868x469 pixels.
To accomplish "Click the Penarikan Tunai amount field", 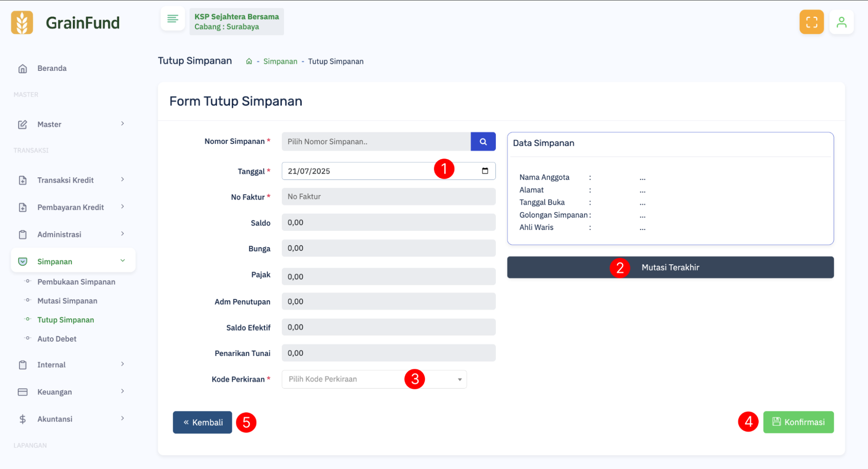I will (x=388, y=353).
